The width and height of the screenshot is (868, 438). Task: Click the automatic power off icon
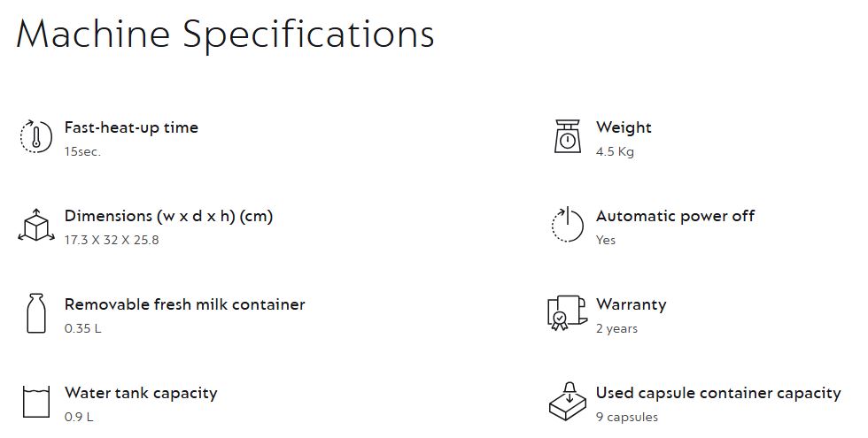point(567,226)
